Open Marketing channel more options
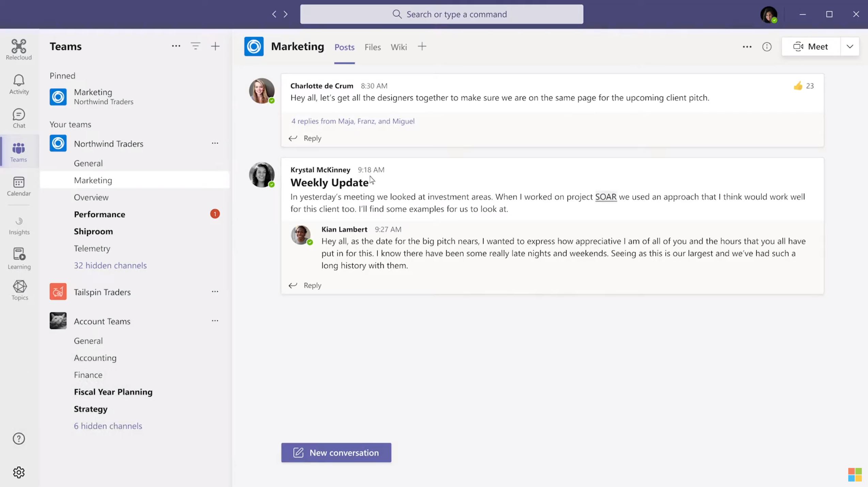Image resolution: width=868 pixels, height=487 pixels. pyautogui.click(x=747, y=47)
